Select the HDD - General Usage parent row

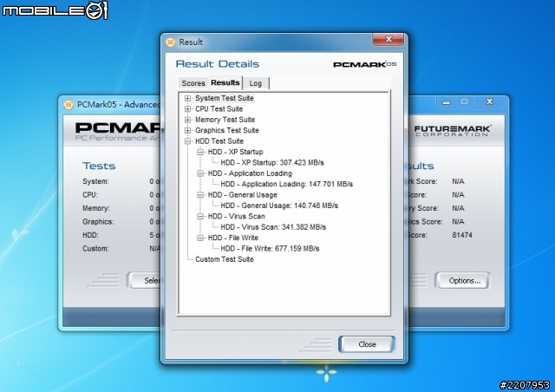(x=243, y=195)
